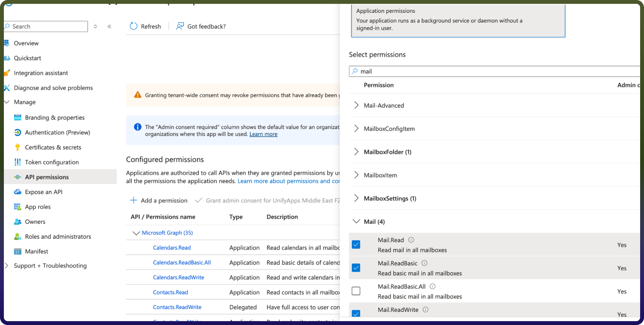Follow the Learn more link in info banner
The height and width of the screenshot is (325, 644).
pos(264,134)
